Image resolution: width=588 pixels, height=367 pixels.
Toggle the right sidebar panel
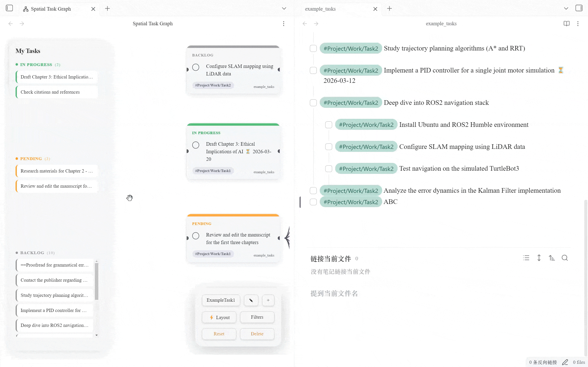coord(579,8)
